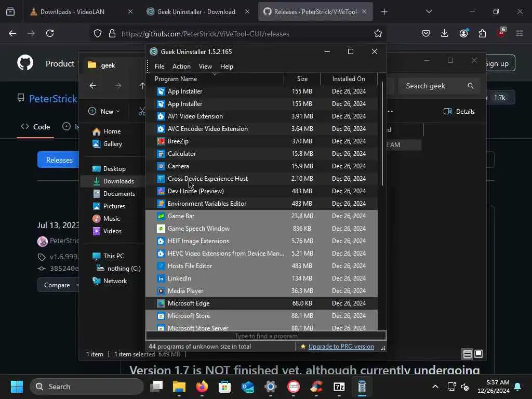This screenshot has height=399, width=532.
Task: Select the Camera app icon
Action: click(x=161, y=166)
